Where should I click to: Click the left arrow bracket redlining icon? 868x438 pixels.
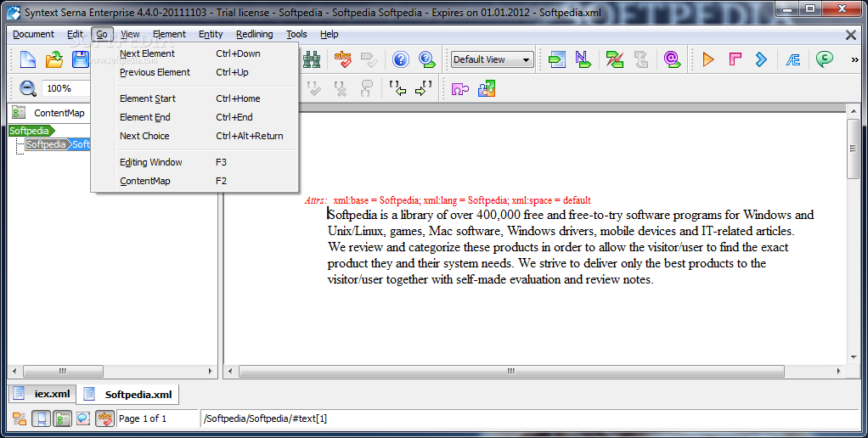397,88
